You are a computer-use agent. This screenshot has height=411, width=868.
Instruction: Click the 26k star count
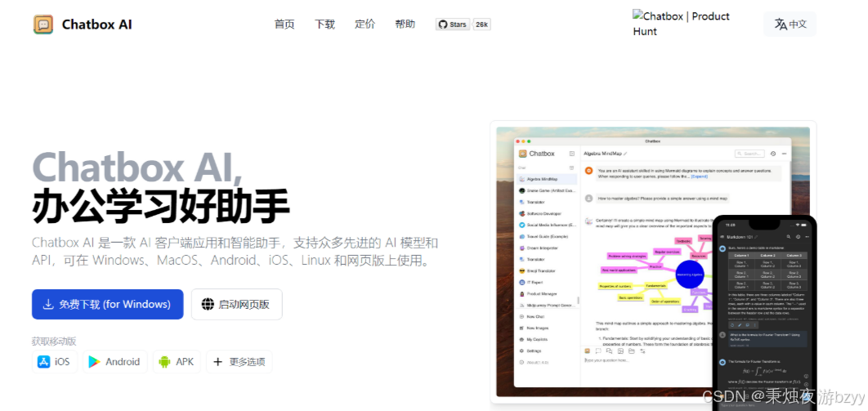point(481,25)
